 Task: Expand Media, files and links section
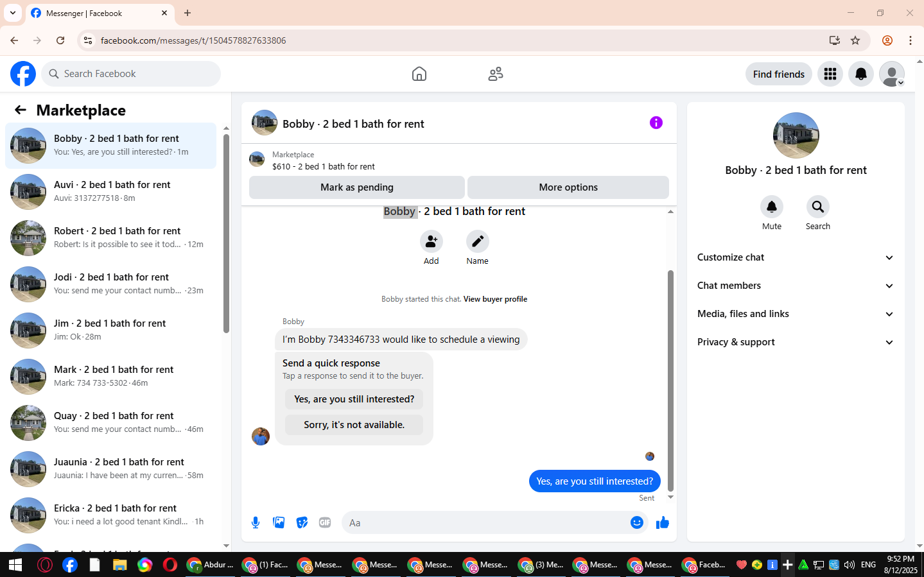[x=796, y=314]
